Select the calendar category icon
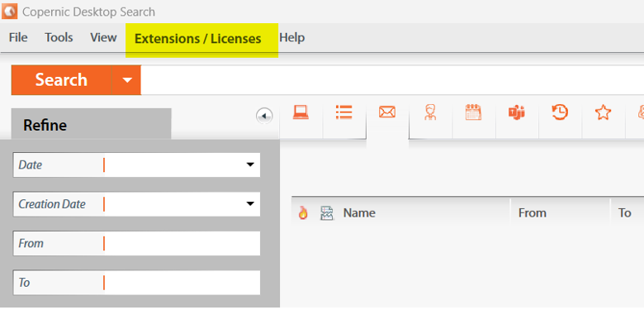644x310 pixels. [474, 112]
